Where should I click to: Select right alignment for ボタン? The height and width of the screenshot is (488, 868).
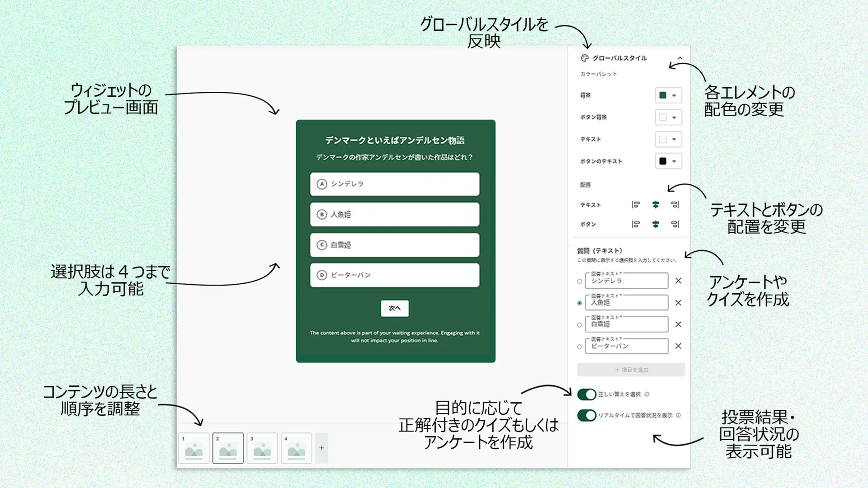point(675,224)
